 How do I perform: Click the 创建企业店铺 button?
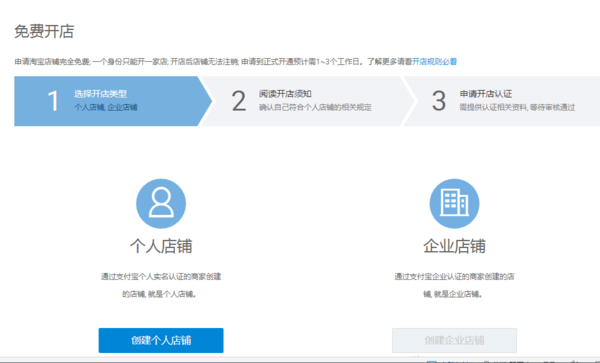coord(454,340)
